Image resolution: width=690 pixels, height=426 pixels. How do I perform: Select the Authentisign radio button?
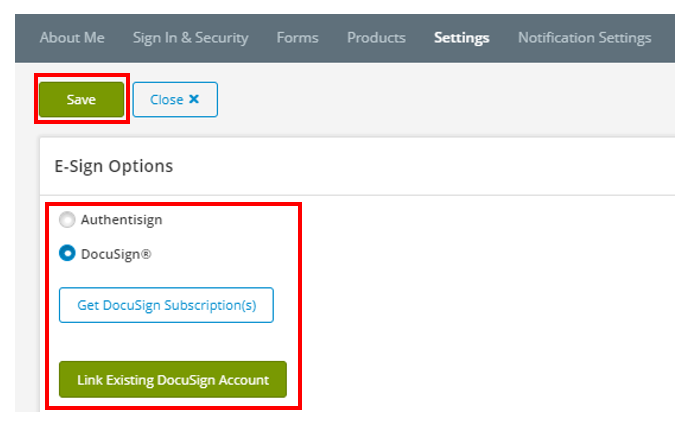click(67, 220)
